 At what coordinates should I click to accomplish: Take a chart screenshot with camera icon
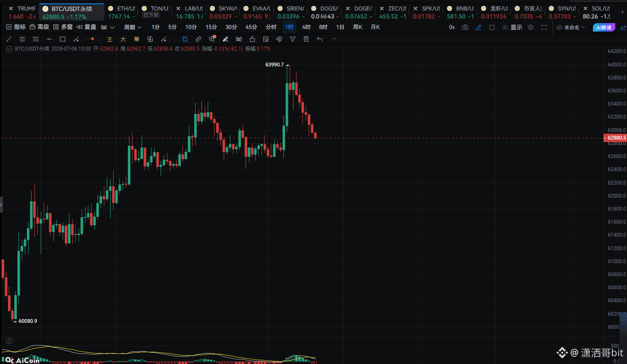tap(465, 27)
